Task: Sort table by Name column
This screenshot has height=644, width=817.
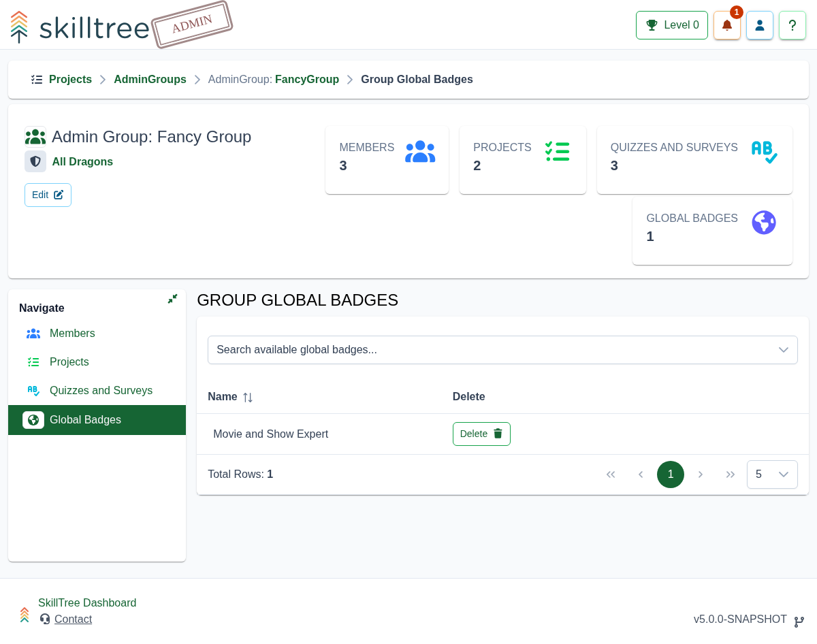Action: click(230, 397)
